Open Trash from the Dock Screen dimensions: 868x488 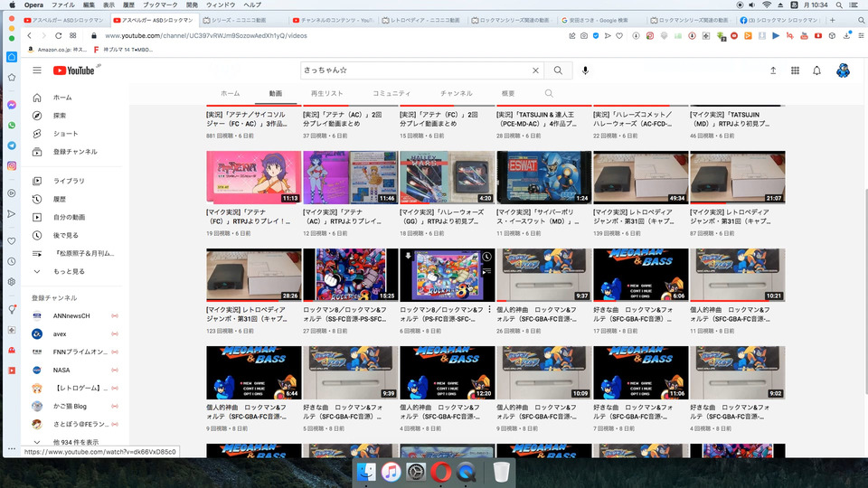[x=501, y=472]
